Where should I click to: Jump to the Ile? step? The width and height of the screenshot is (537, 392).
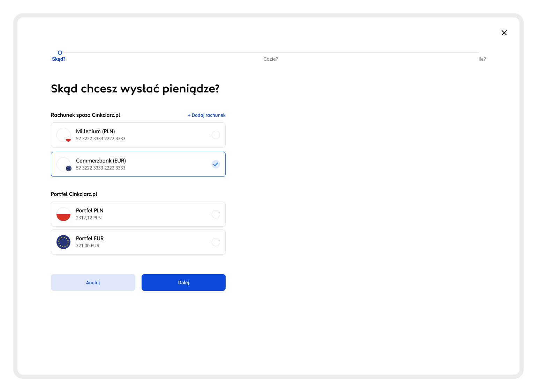(482, 59)
